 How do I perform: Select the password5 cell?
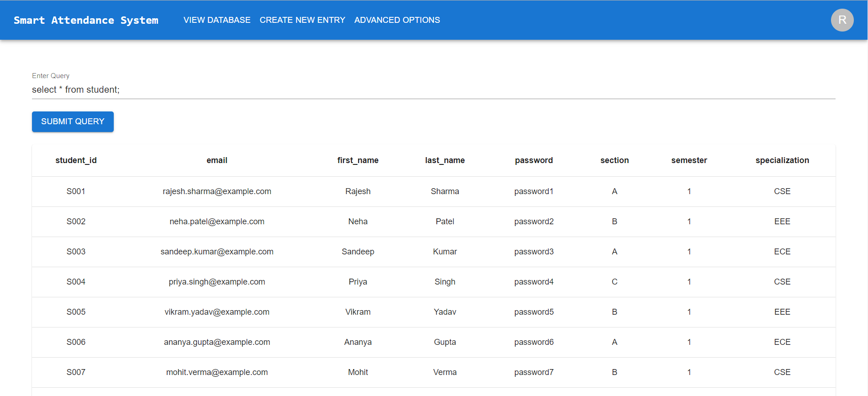pos(534,312)
